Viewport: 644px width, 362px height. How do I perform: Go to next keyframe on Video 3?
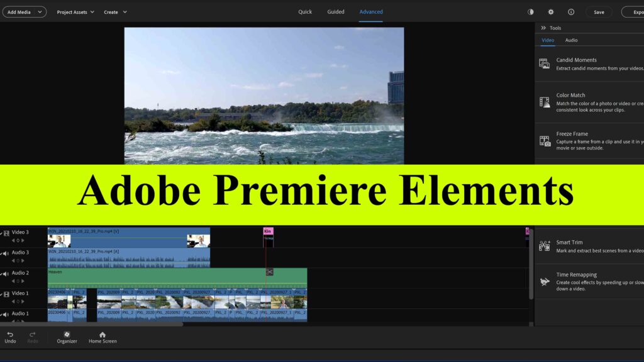(23, 241)
